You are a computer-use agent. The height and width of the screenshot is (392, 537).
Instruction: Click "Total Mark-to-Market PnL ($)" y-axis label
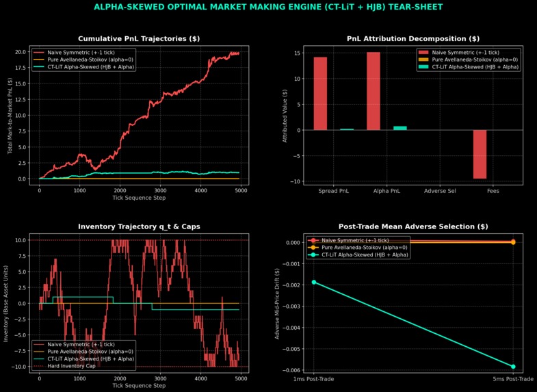10,115
